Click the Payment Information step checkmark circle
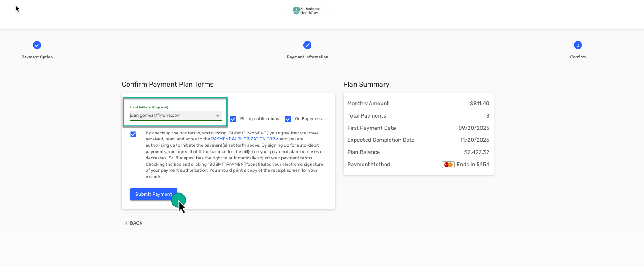 point(307,45)
